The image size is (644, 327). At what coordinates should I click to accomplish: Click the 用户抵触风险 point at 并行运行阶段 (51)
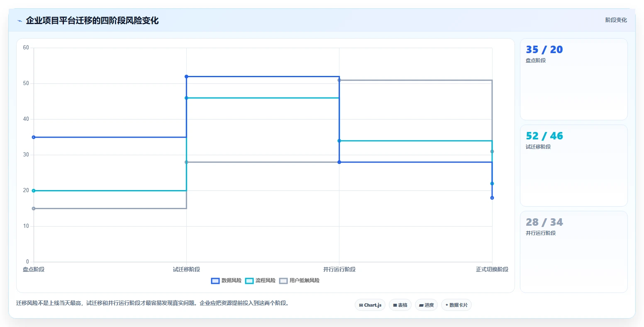click(x=339, y=80)
